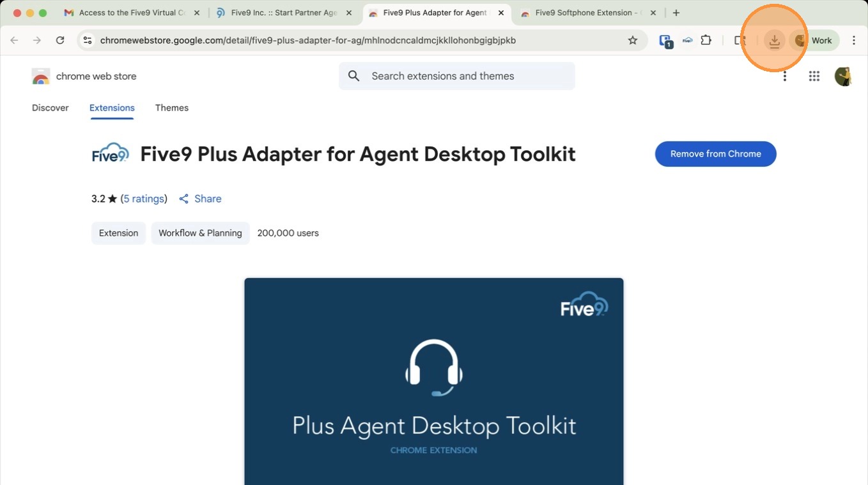Open the Google account avatar on page

click(x=844, y=76)
